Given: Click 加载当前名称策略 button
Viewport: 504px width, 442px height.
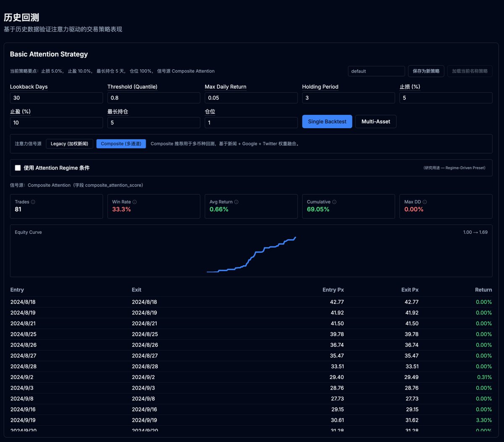Looking at the screenshot, I should 470,71.
